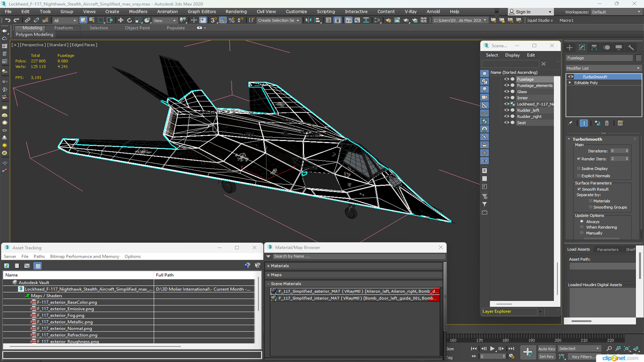Click the Time Configuration clock icon

(x=512, y=356)
